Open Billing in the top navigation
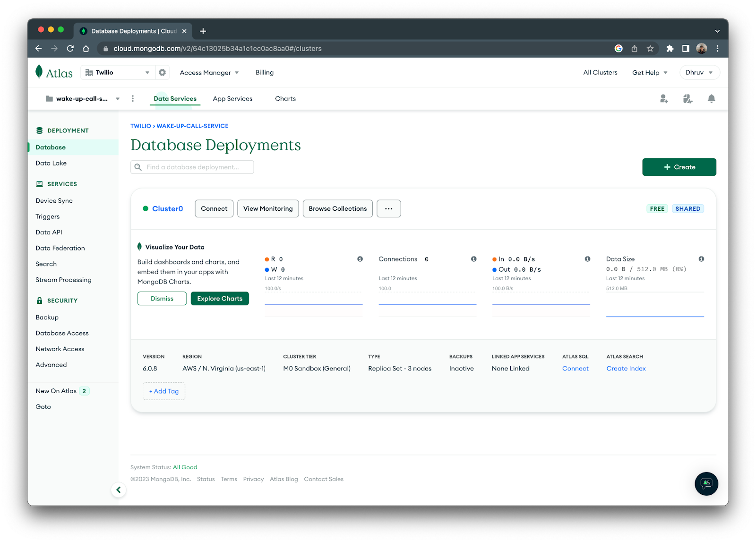This screenshot has width=756, height=542. [x=265, y=72]
